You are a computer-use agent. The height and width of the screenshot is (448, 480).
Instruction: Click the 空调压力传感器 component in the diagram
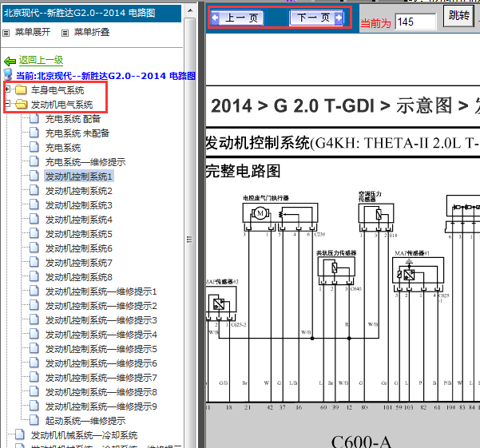(x=376, y=213)
